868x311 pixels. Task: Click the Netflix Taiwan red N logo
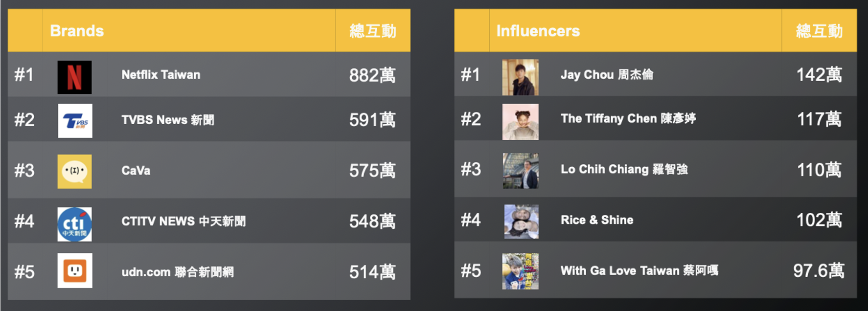click(74, 77)
